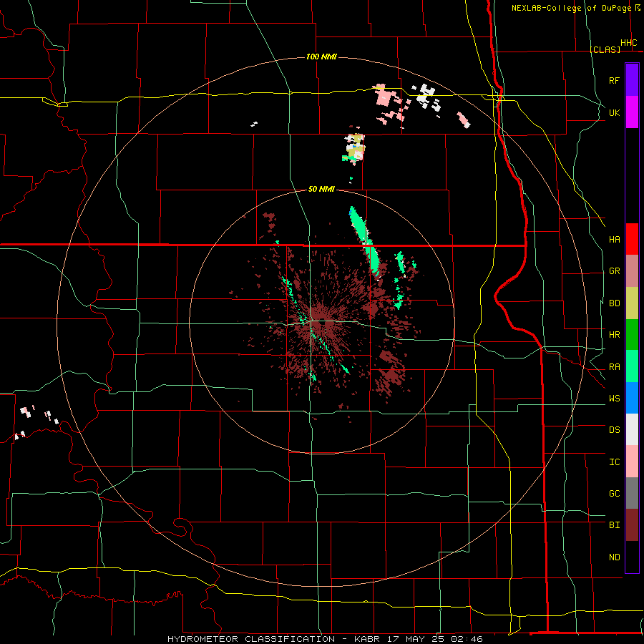This screenshot has width=644, height=644.
Task: Click the 02:46 timestamp
Action: (467, 639)
